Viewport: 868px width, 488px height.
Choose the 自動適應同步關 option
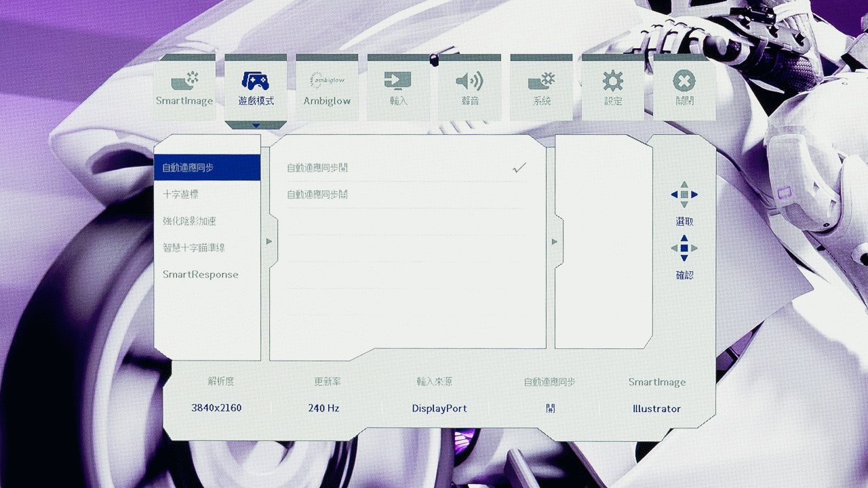(x=407, y=195)
